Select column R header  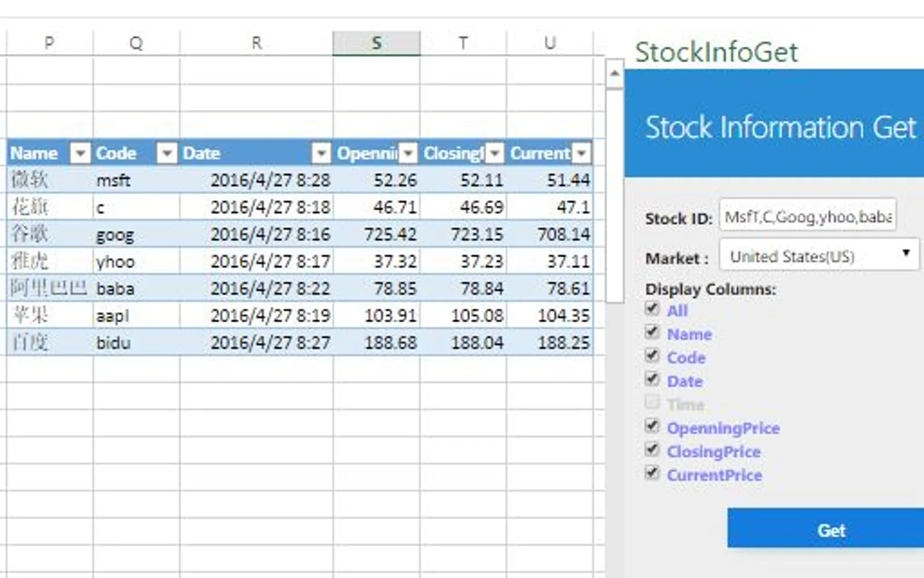coord(256,43)
